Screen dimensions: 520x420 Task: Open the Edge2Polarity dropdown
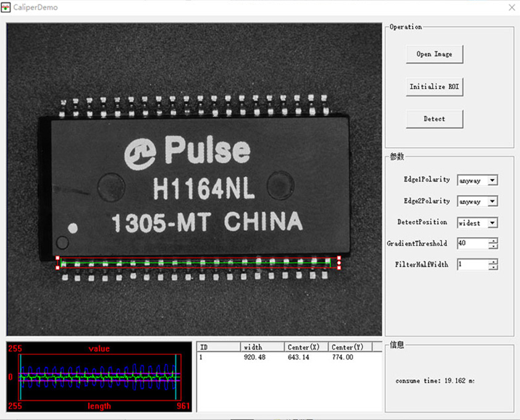coord(492,201)
